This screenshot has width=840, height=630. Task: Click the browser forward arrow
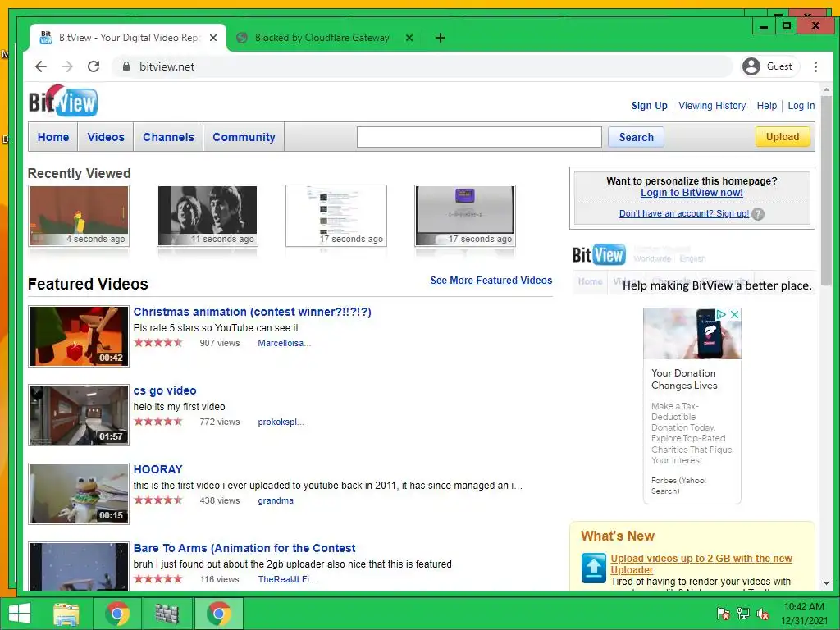[x=67, y=66]
